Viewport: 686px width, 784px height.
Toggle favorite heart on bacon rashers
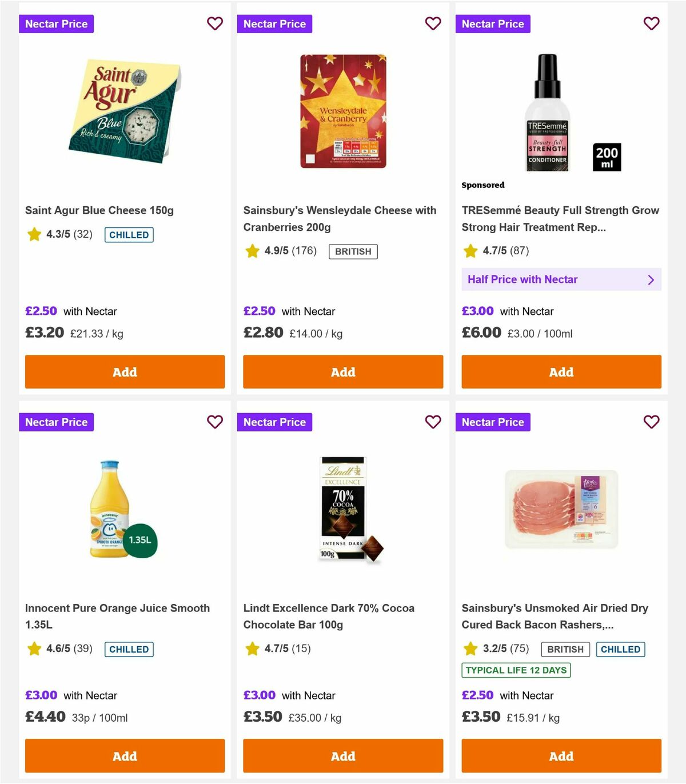click(x=651, y=422)
